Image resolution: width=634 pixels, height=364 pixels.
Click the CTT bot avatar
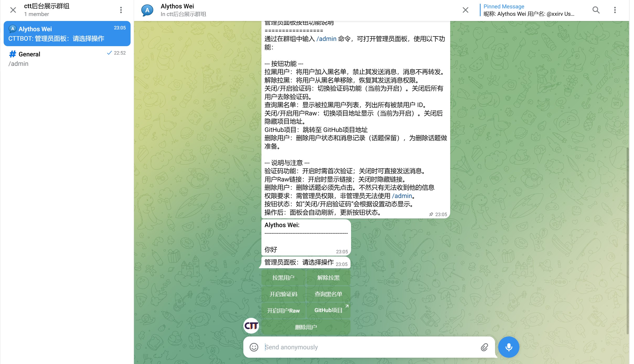[251, 326]
